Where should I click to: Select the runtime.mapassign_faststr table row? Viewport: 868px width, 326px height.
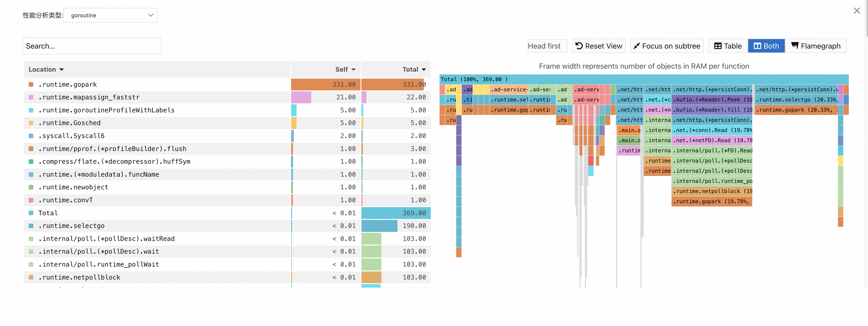pyautogui.click(x=89, y=97)
